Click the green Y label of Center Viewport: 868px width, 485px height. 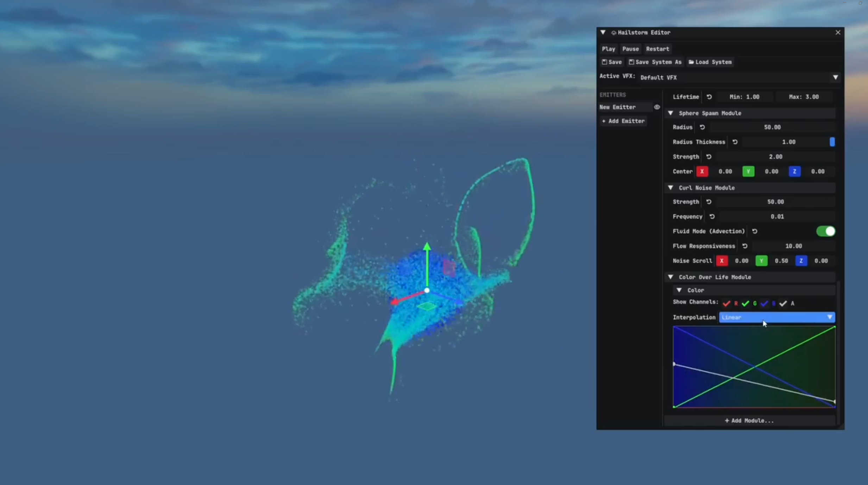pyautogui.click(x=748, y=172)
